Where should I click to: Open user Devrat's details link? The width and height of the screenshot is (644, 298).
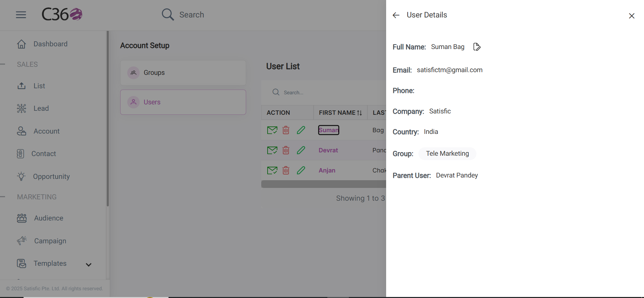click(x=328, y=150)
